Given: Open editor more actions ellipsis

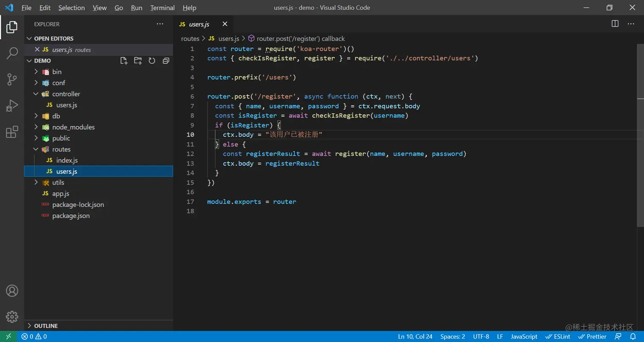Looking at the screenshot, I should [631, 24].
